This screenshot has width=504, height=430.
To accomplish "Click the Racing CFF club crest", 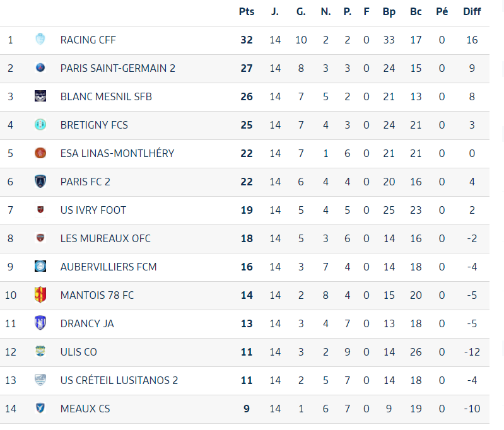I will 40,40.
